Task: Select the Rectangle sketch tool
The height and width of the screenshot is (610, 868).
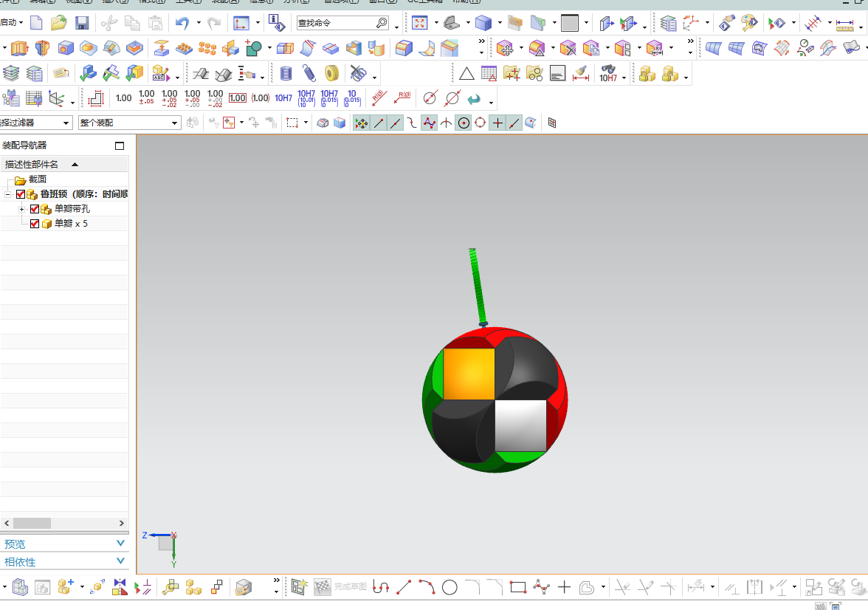Action: pos(518,587)
